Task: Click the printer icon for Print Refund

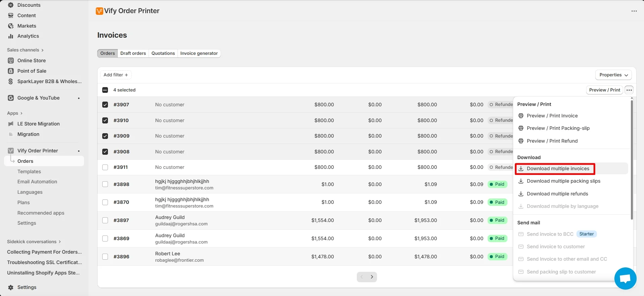Action: coord(521,141)
